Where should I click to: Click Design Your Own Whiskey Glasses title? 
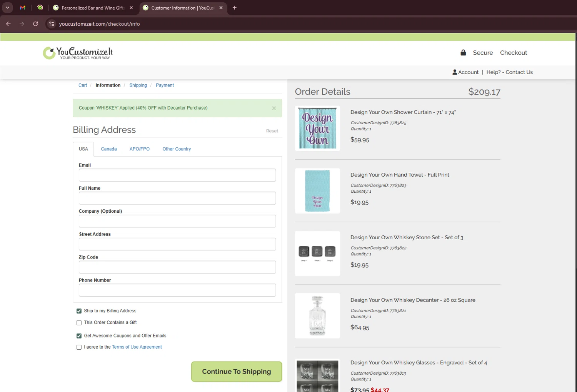click(x=419, y=363)
